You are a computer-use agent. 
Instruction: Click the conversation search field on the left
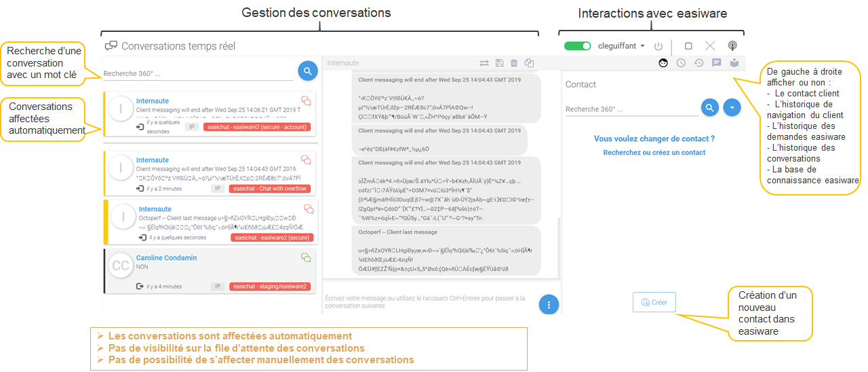[x=198, y=73]
